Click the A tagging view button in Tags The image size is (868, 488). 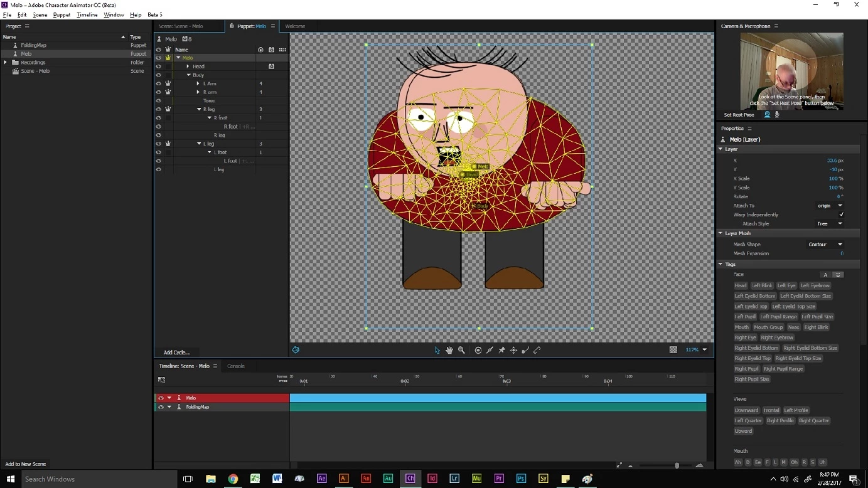click(826, 275)
